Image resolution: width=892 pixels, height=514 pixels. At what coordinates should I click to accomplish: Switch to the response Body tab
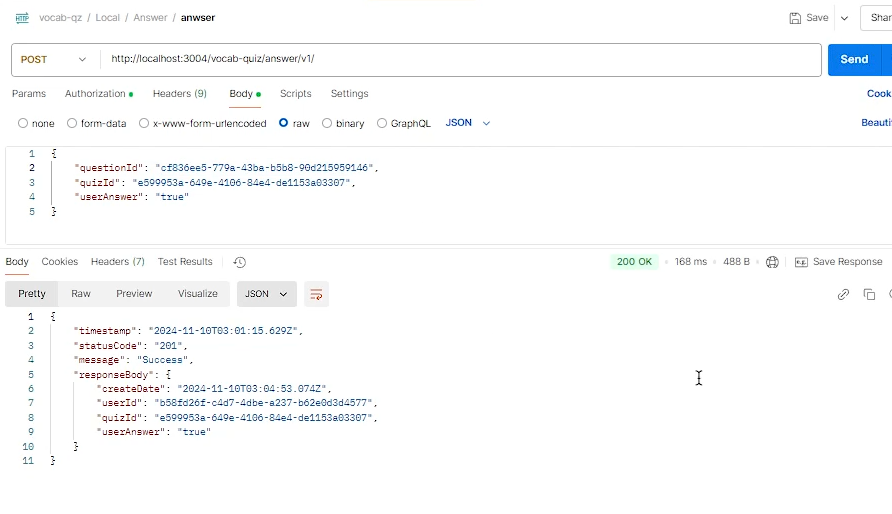click(17, 262)
